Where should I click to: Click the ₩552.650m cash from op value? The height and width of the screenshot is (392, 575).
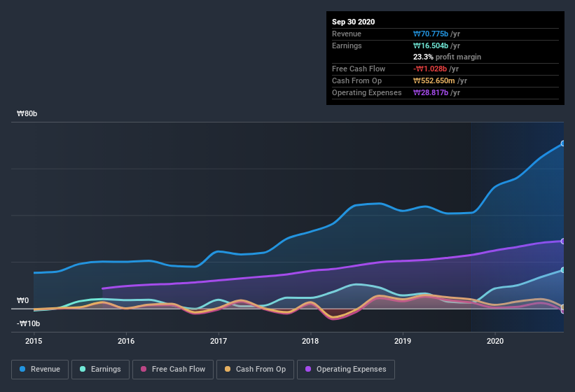tap(434, 80)
